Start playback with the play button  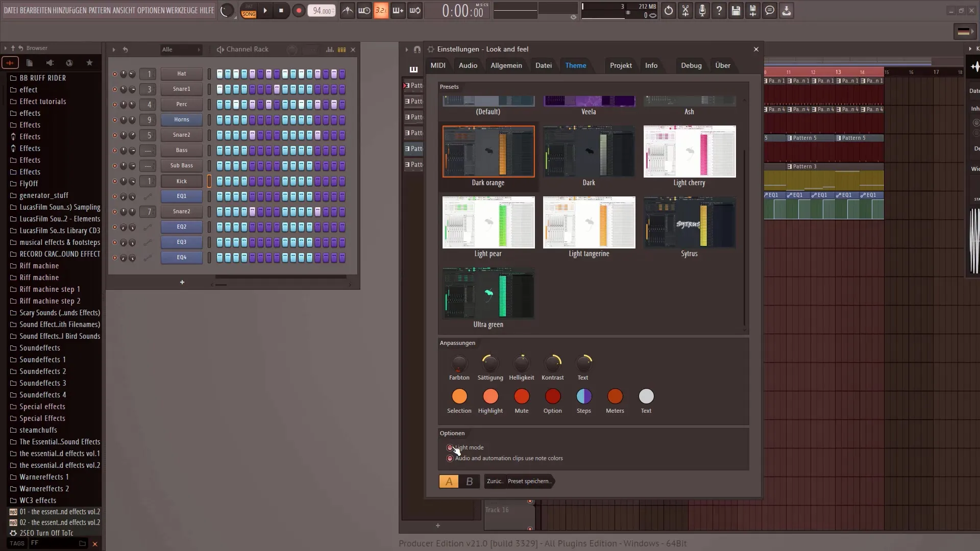pyautogui.click(x=265, y=10)
